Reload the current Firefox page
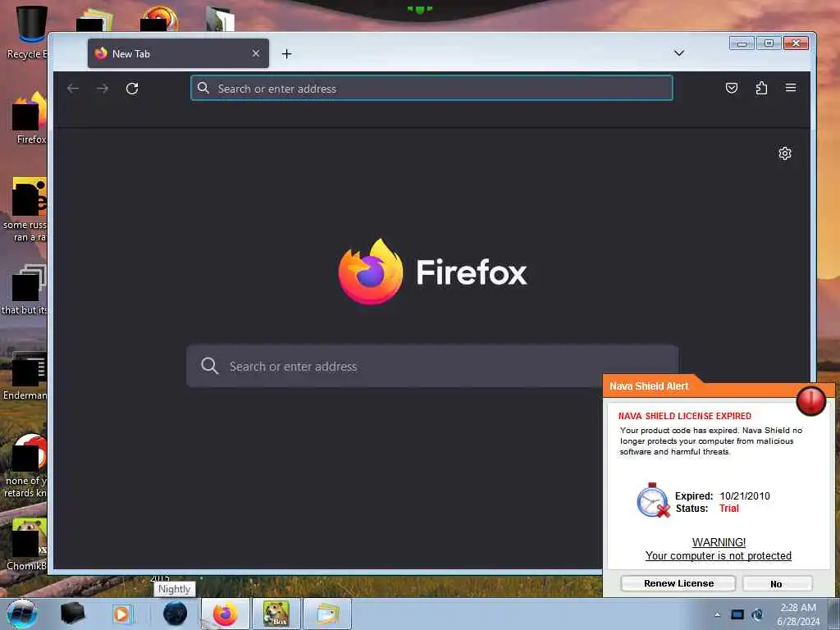 (132, 89)
